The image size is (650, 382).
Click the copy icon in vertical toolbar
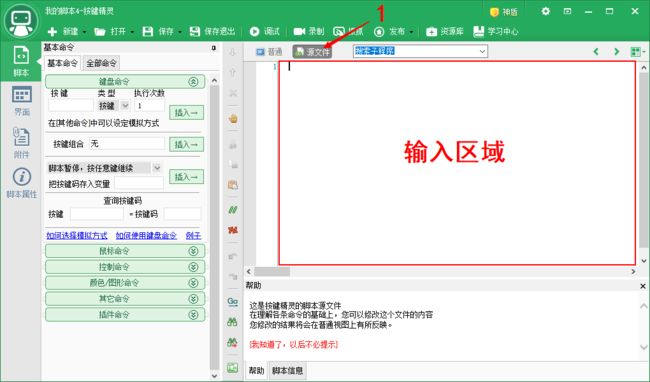coord(233,164)
